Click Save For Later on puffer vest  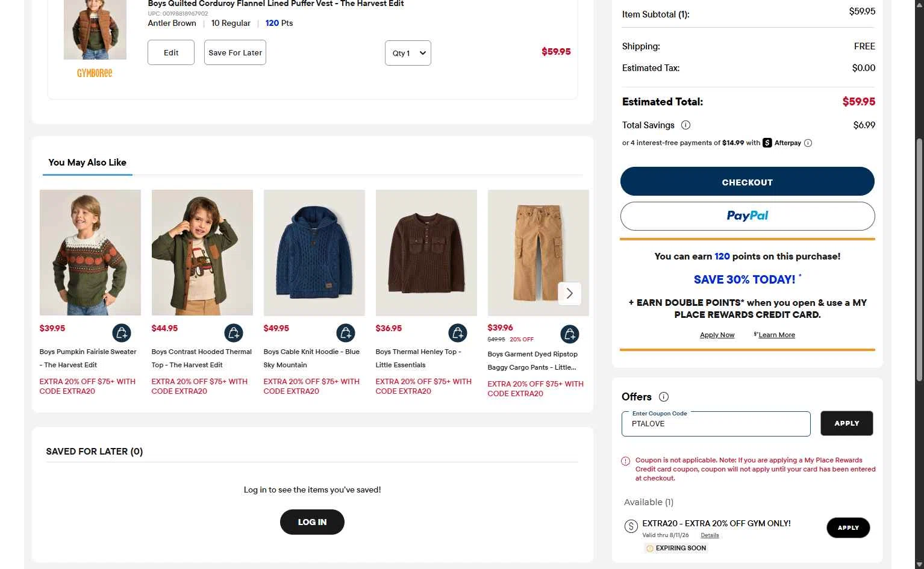[235, 52]
